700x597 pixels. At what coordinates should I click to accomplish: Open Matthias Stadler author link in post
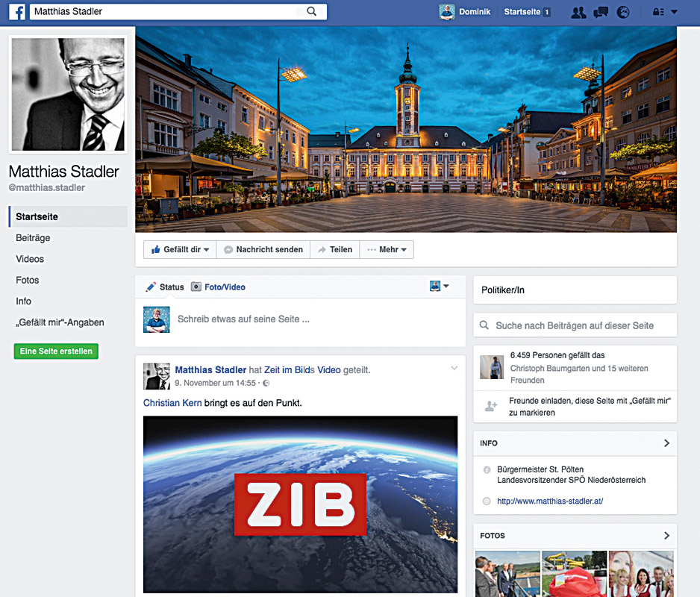point(210,369)
